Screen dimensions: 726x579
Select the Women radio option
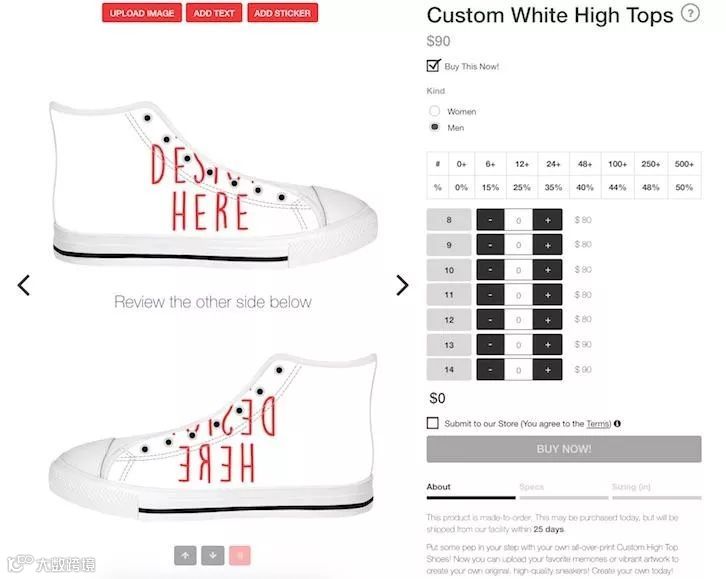[x=434, y=111]
